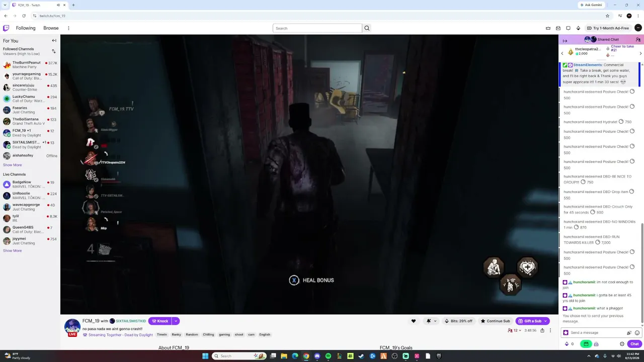
Task: Open SIXTAILSMISTKID channel link
Action: [x=131, y=321]
